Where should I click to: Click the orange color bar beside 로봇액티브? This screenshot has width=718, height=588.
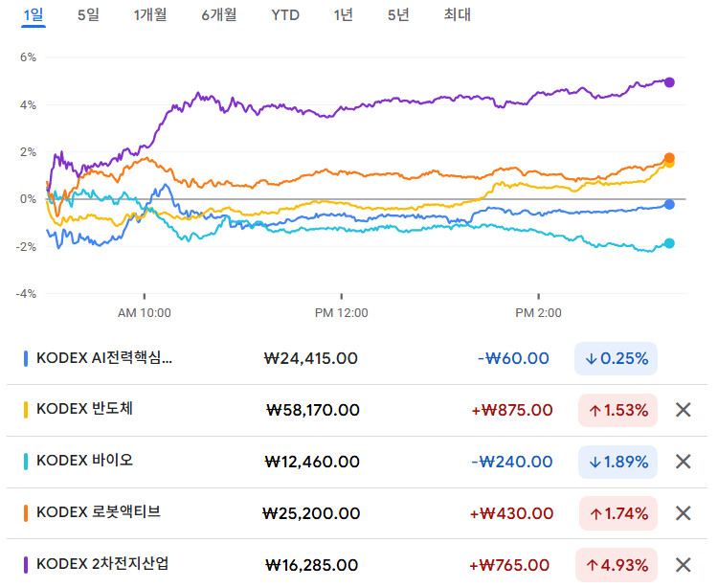tap(26, 513)
